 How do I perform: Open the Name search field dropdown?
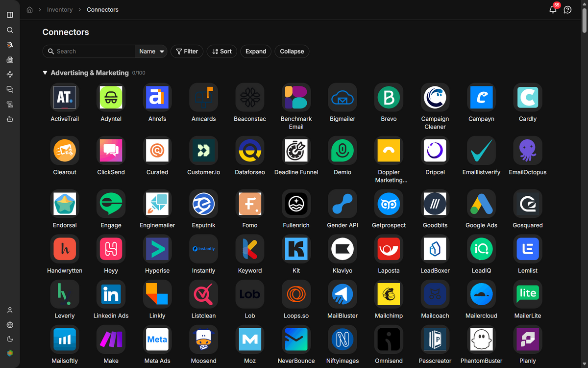[x=151, y=52]
